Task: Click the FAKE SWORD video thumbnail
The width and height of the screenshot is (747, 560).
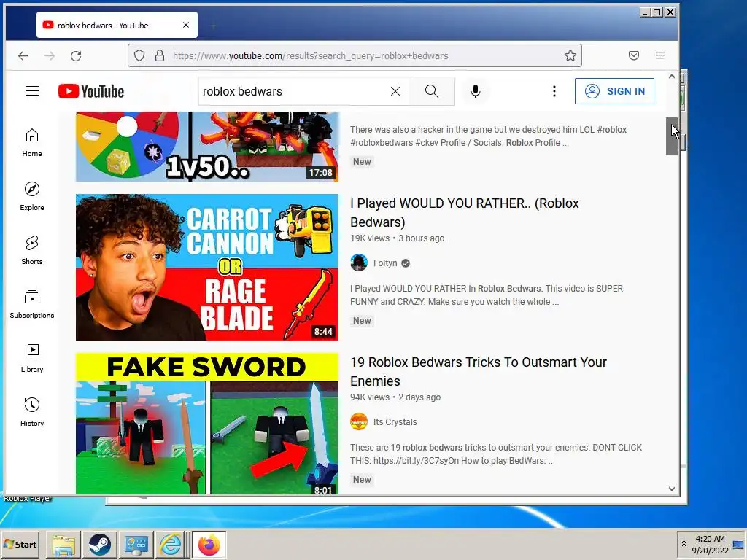Action: coord(206,424)
